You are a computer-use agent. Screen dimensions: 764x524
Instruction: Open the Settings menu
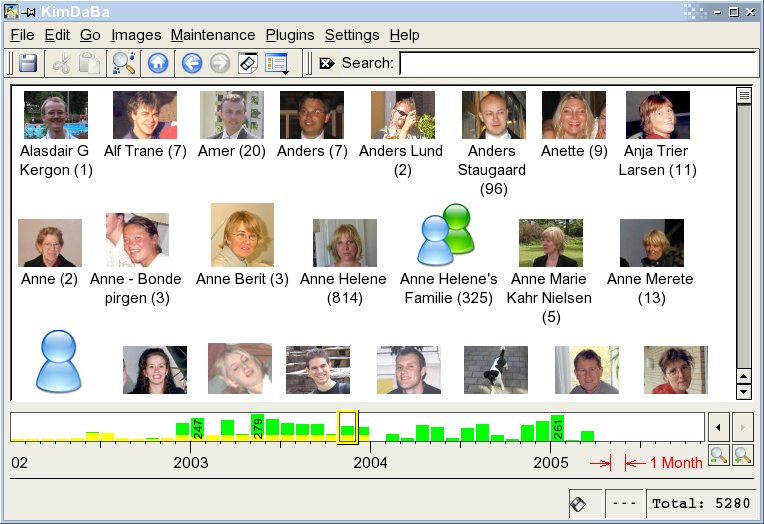pyautogui.click(x=352, y=35)
